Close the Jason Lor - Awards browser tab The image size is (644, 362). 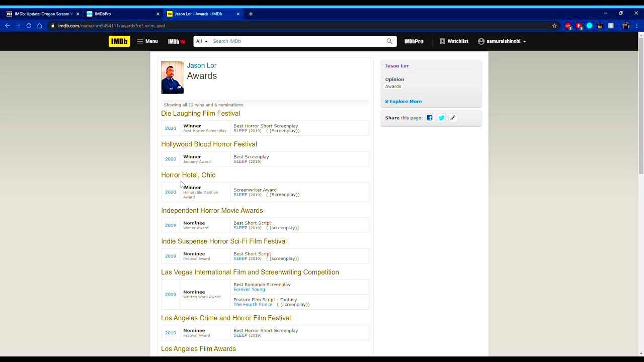pos(238,14)
